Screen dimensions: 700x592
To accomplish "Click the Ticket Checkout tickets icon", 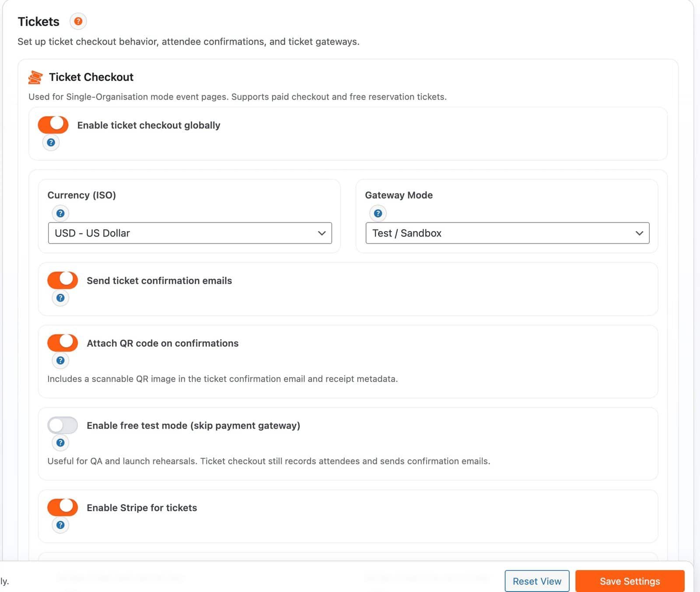I will point(36,77).
